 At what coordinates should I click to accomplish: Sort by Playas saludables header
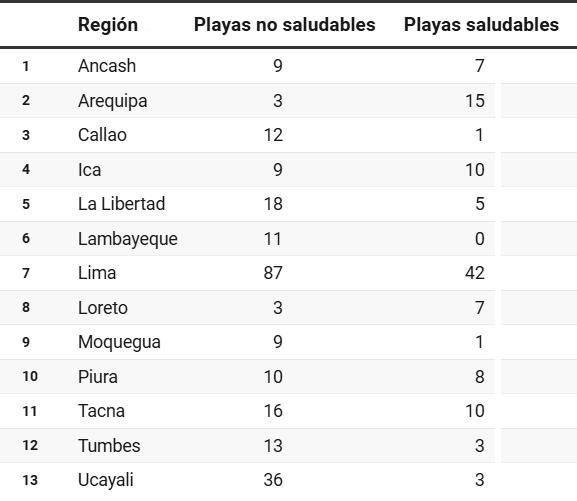click(481, 25)
